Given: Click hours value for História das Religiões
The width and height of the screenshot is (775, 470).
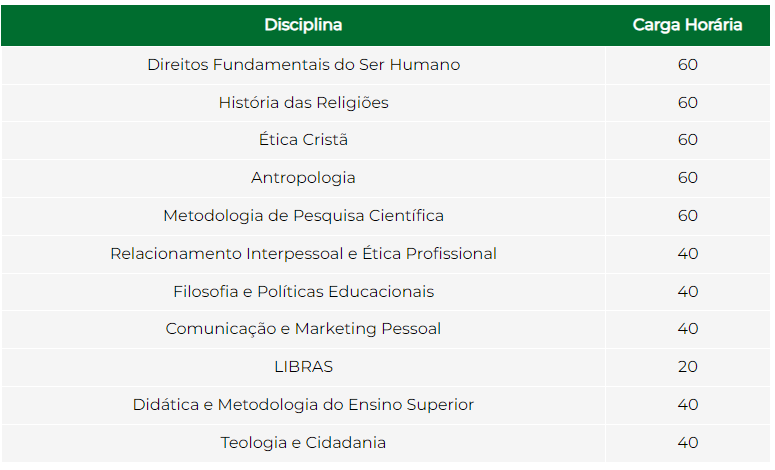Looking at the screenshot, I should click(x=688, y=103).
